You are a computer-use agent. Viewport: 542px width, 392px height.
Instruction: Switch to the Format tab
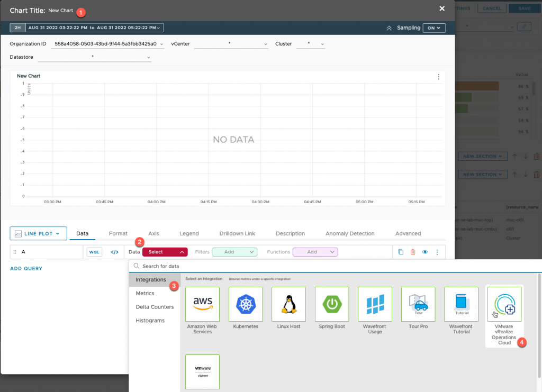[x=118, y=233]
